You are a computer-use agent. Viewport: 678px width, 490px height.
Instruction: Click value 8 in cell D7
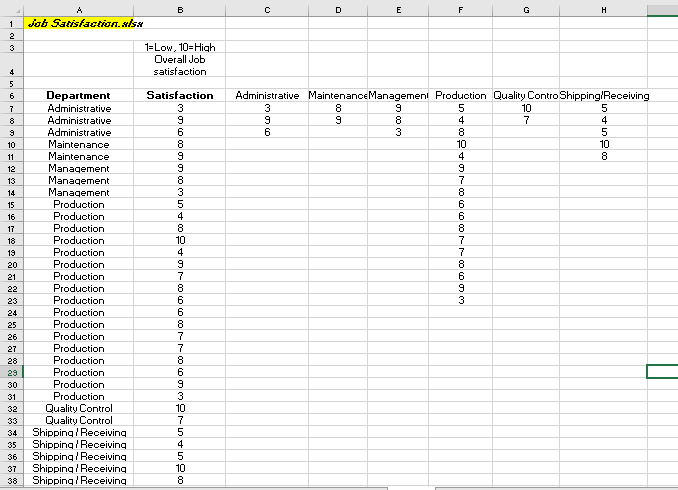coord(338,108)
